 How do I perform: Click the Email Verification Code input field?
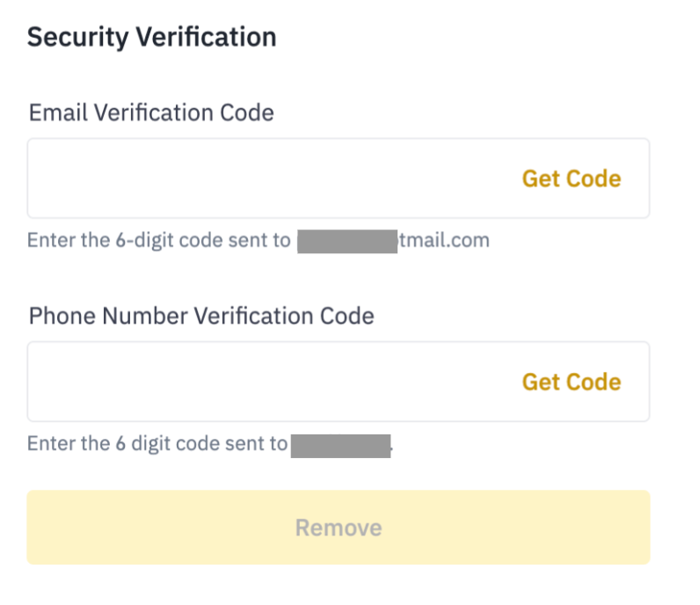(x=264, y=179)
